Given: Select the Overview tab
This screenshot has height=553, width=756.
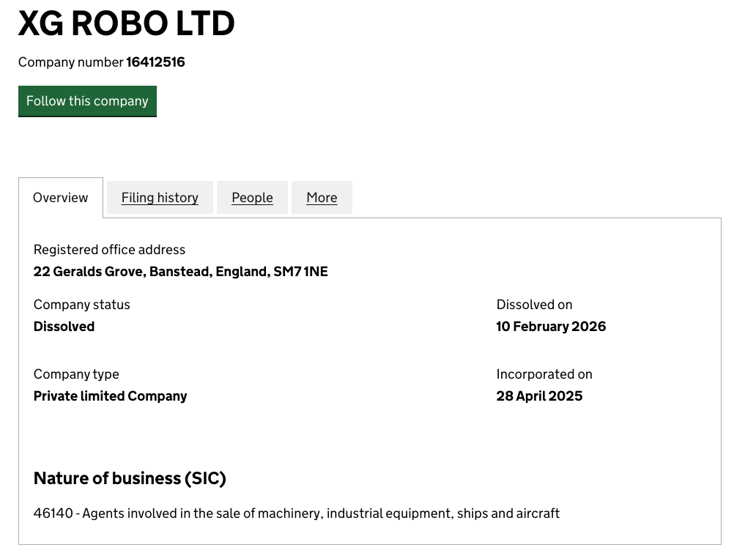Looking at the screenshot, I should (x=61, y=198).
